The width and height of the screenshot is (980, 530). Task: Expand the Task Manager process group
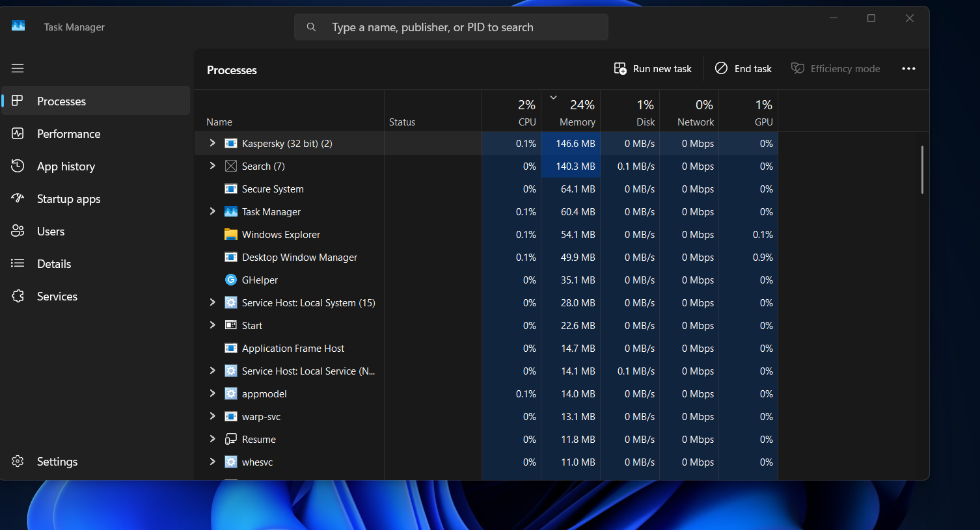(x=212, y=211)
